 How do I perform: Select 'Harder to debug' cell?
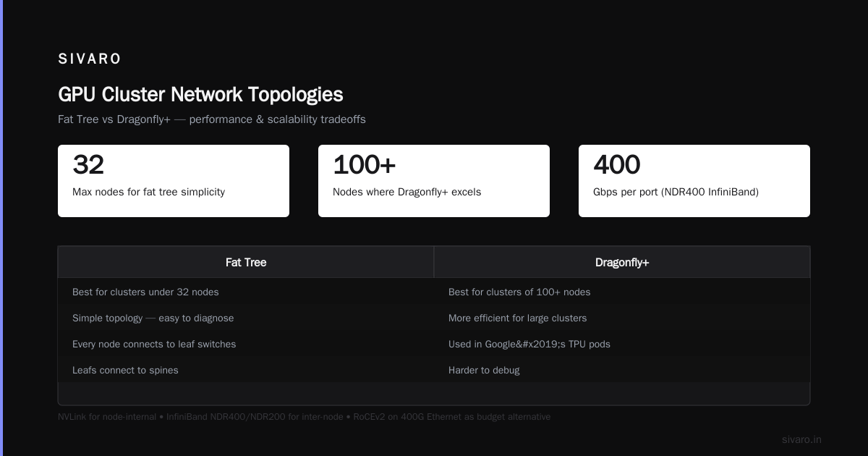click(622, 370)
